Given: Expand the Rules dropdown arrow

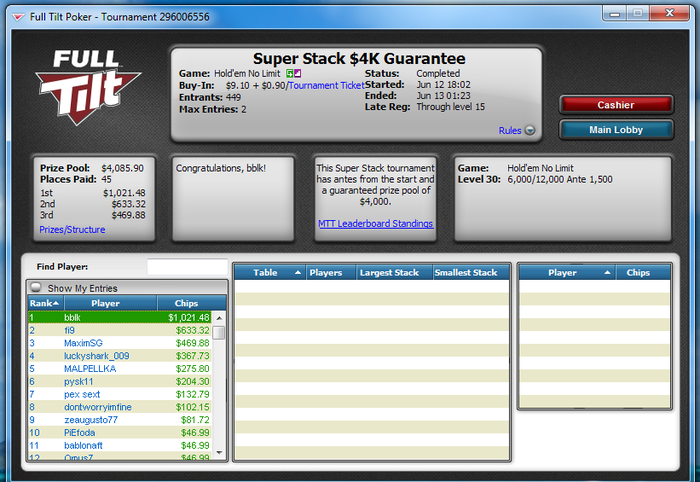Looking at the screenshot, I should (x=530, y=130).
